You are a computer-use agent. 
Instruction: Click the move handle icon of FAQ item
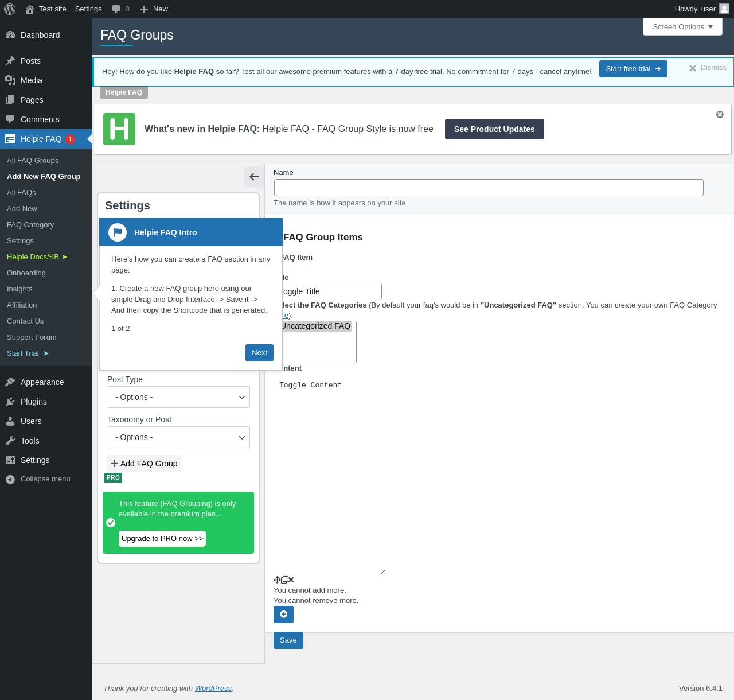tap(277, 580)
